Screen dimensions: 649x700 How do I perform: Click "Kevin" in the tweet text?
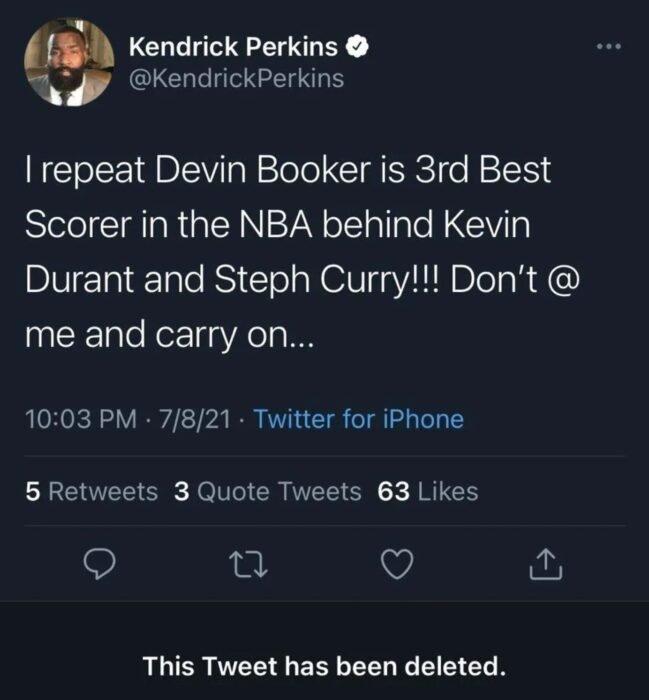pyautogui.click(x=491, y=226)
